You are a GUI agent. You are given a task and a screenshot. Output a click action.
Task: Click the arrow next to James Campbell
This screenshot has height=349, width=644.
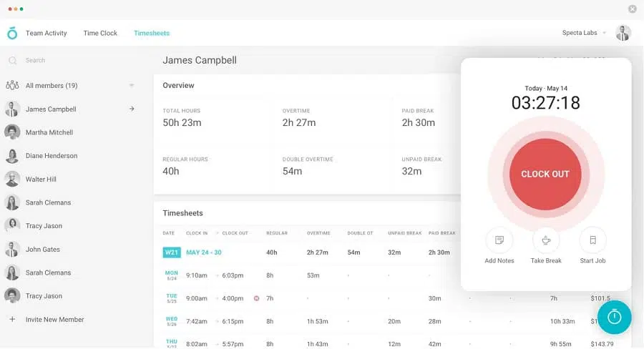(132, 109)
